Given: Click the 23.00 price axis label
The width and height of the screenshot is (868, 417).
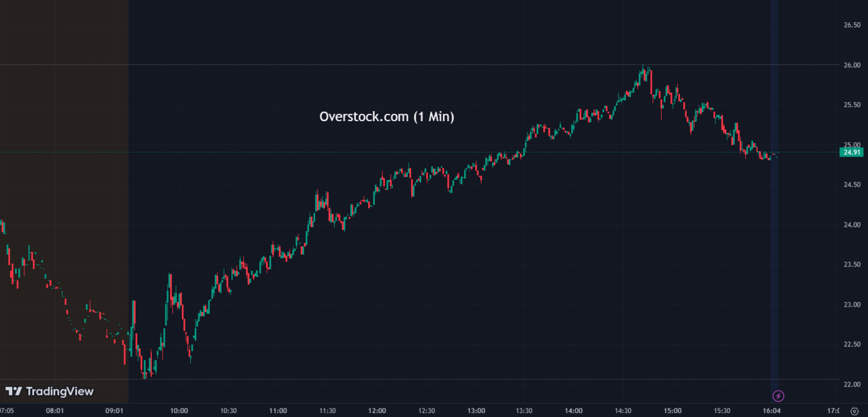Looking at the screenshot, I should tap(852, 305).
